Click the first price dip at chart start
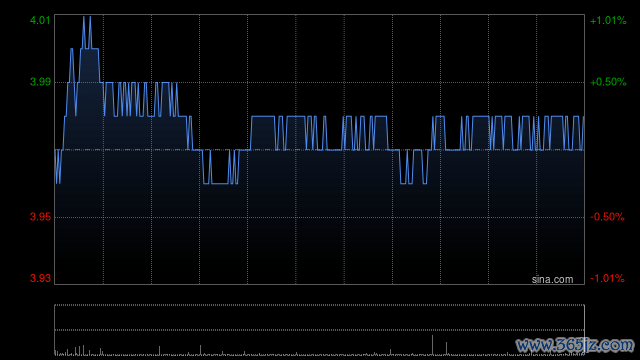The image size is (640, 360). point(58,180)
